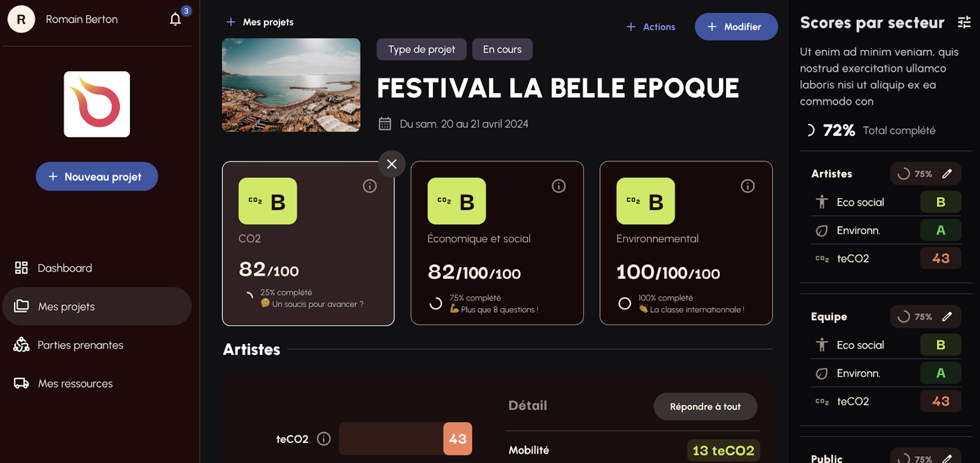Click info icon on Environnemental card
This screenshot has width=980, height=463.
pos(747,186)
